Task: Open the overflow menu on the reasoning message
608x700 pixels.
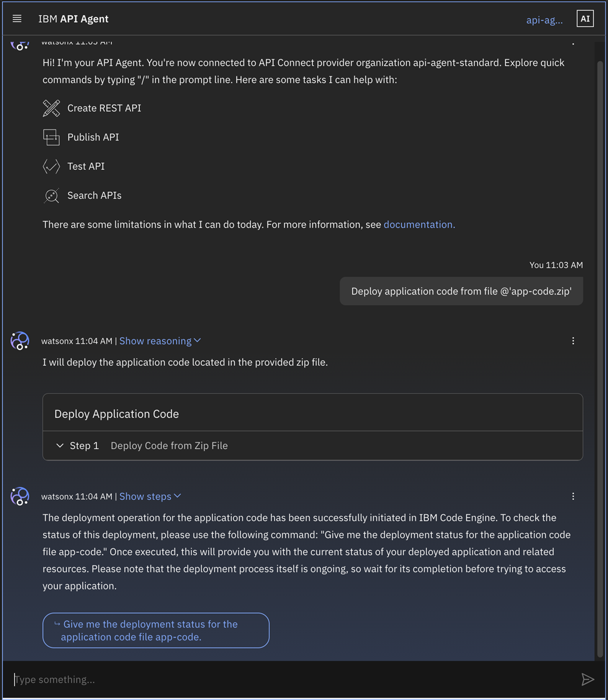Action: 573,341
